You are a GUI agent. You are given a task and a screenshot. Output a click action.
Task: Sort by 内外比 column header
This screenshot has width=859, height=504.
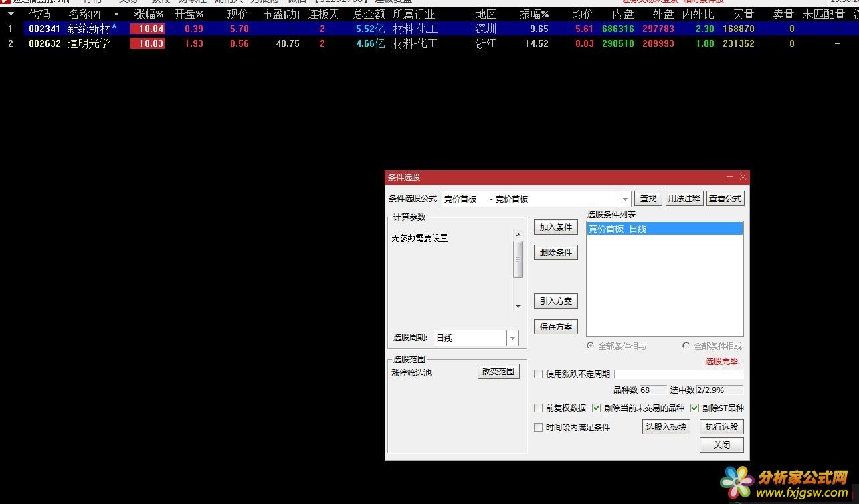tap(698, 14)
